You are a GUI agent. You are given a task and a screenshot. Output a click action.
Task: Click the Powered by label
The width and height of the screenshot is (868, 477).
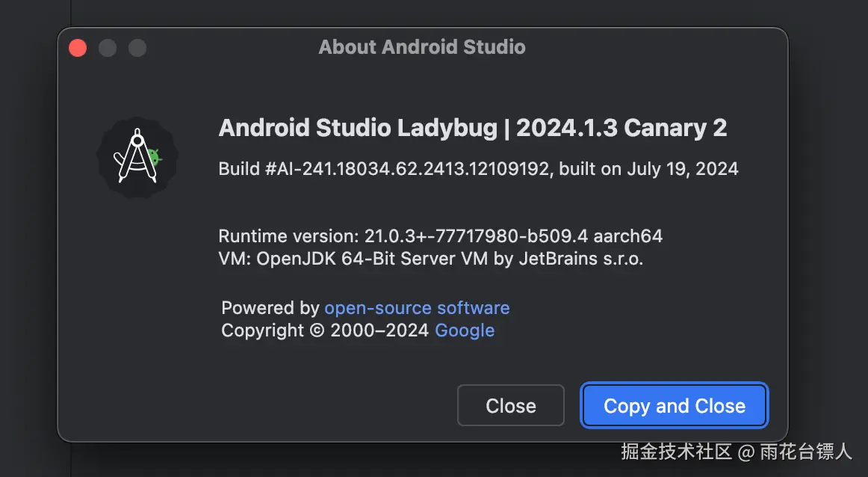point(270,308)
